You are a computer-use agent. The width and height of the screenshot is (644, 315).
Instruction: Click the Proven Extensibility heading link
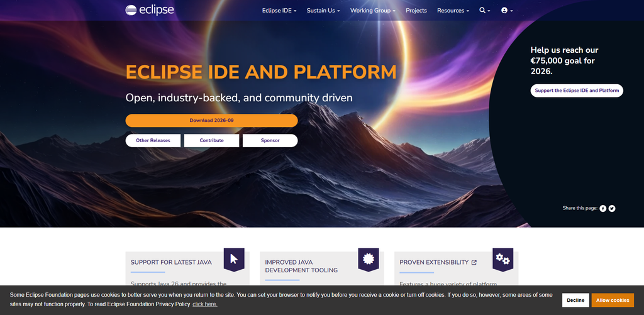coord(438,262)
